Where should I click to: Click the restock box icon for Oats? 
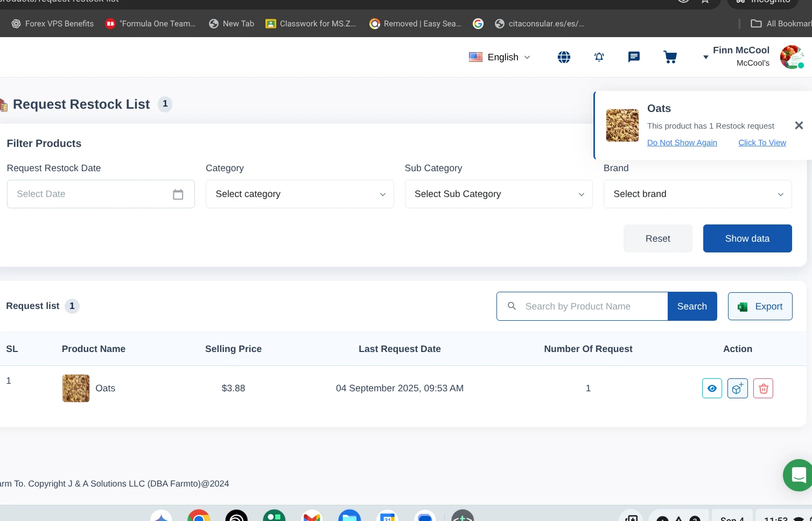pos(737,388)
